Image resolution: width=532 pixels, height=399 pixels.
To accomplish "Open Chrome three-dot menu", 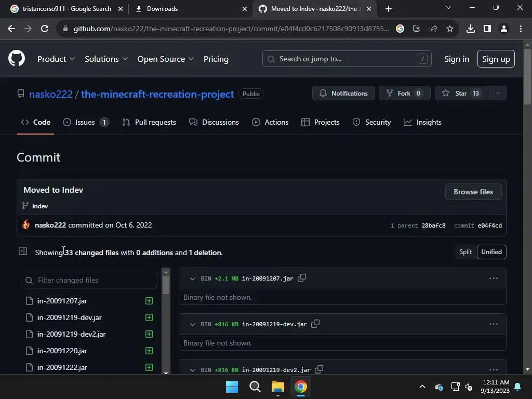I will [521, 29].
